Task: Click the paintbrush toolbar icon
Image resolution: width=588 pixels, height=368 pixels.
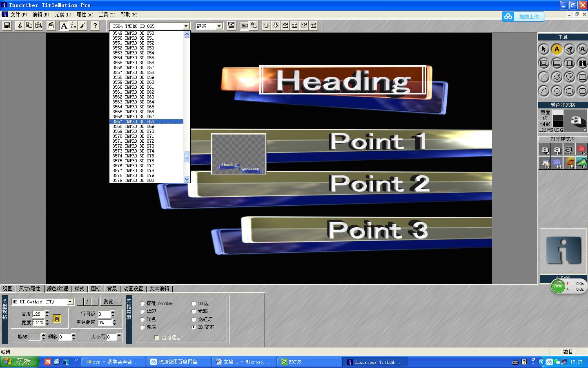Action: pyautogui.click(x=82, y=26)
